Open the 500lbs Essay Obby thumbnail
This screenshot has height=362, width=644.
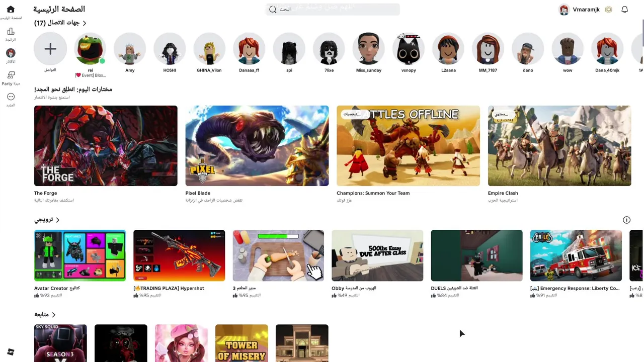pos(377,255)
